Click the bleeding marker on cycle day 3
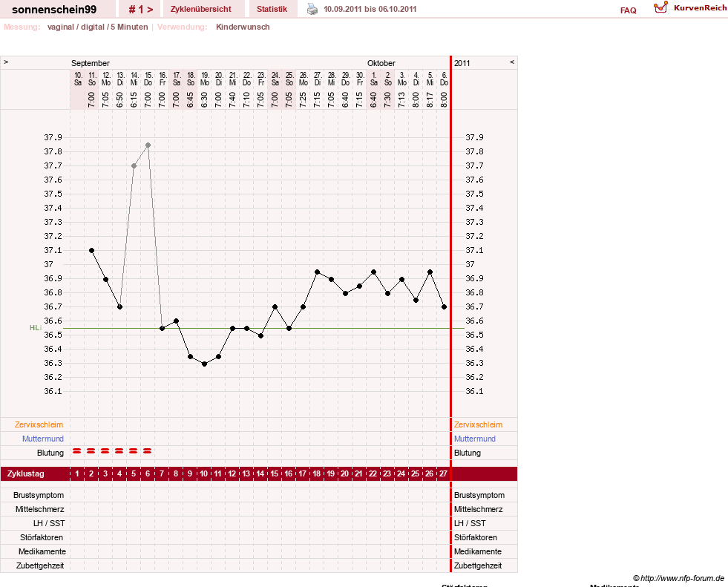Image resolution: width=728 pixels, height=587 pixels. [x=105, y=451]
